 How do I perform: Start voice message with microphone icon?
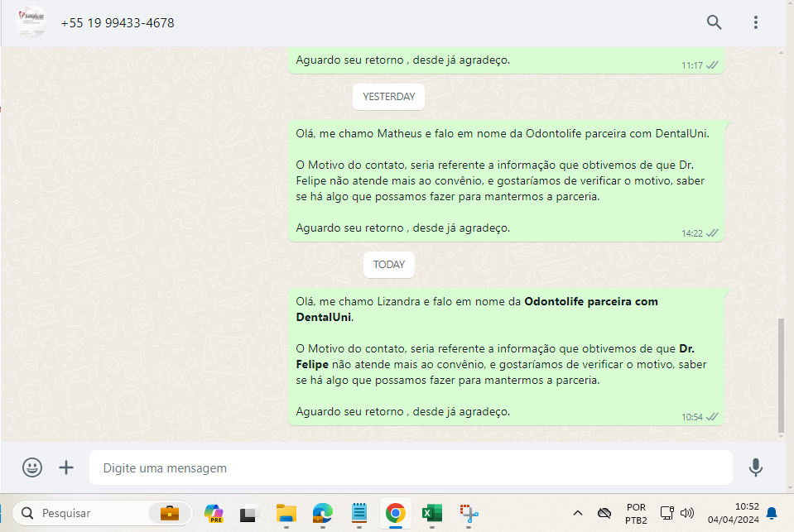[x=756, y=467]
